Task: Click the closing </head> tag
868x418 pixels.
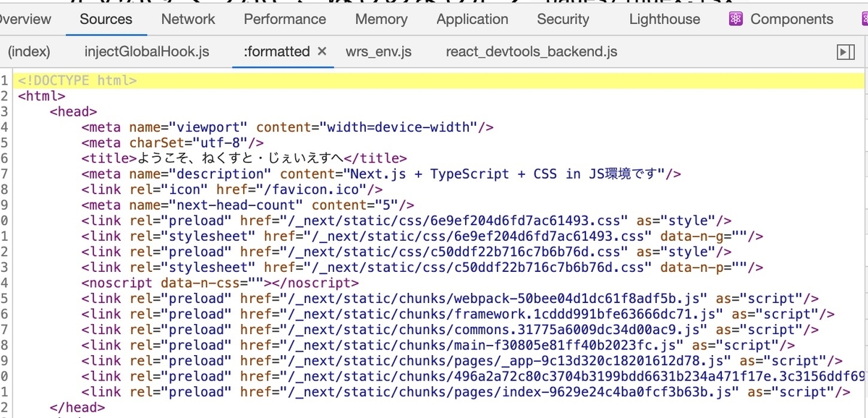Action: 77,407
